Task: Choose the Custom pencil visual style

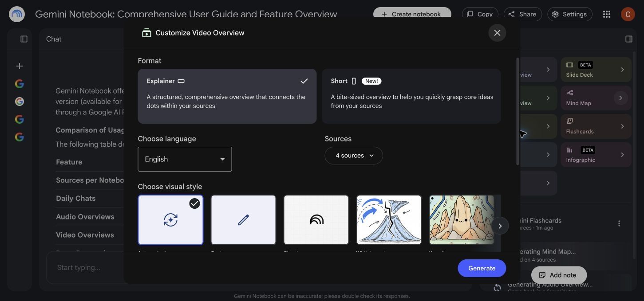Action: 243,220
